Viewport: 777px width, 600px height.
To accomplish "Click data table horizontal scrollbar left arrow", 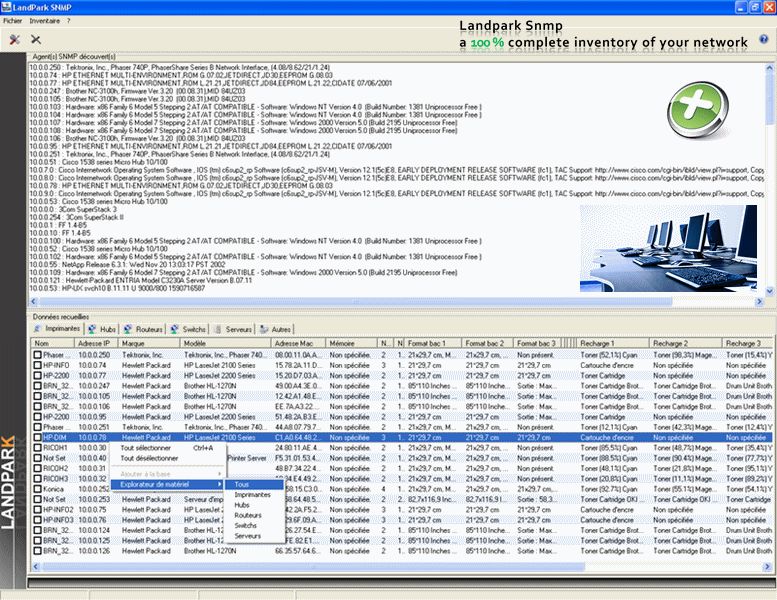I will (x=36, y=566).
